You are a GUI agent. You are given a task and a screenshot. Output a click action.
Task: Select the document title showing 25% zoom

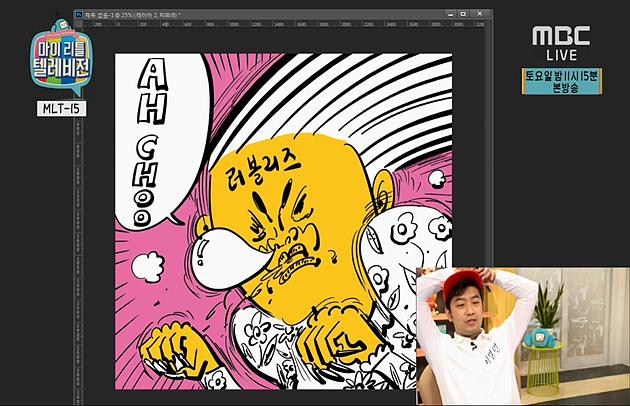(x=132, y=15)
